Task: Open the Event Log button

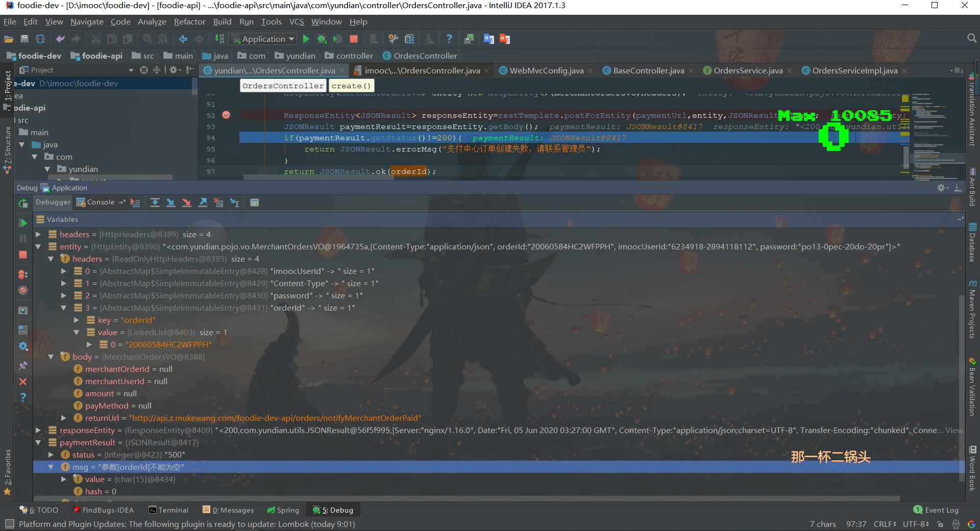Action: 936,510
